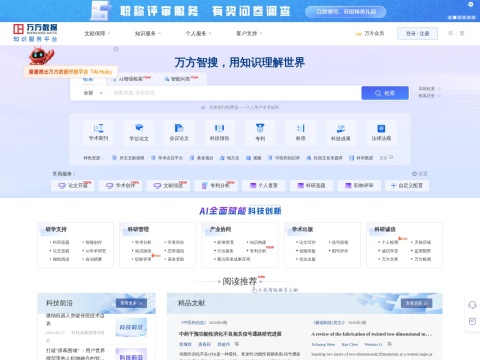Viewport: 480px width, 360px height.
Task: Click 查看更多 in 精品文献 panel
Action: coord(417,303)
